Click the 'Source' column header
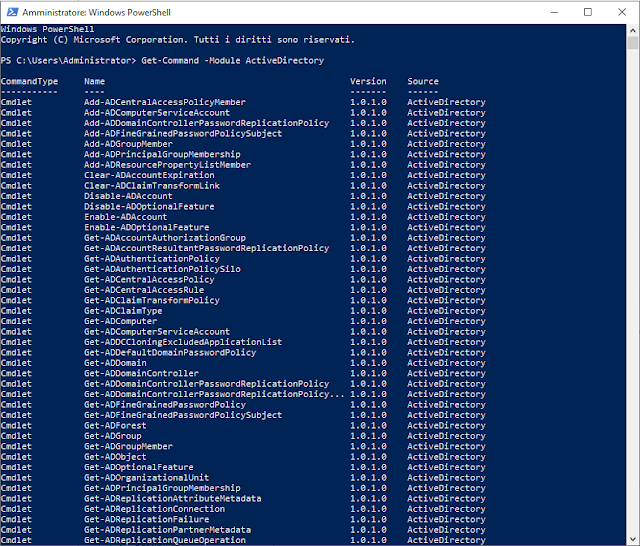Viewport: 640px width, 546px height. pos(423,82)
